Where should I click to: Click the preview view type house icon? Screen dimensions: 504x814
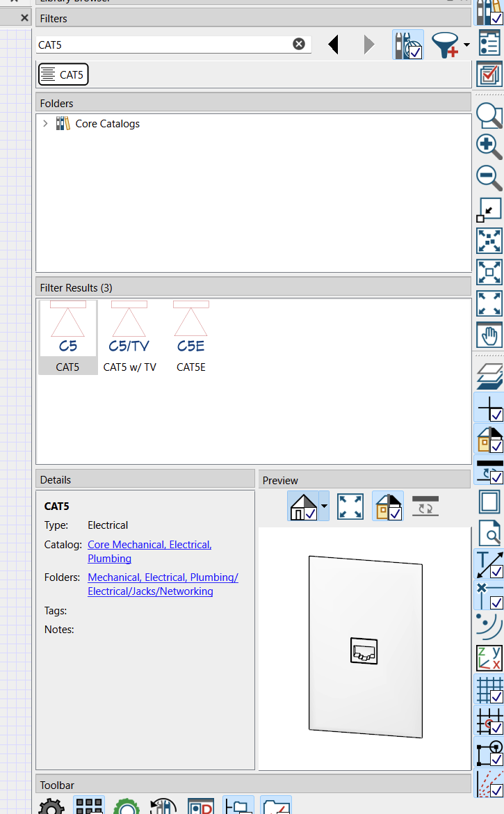[x=303, y=506]
